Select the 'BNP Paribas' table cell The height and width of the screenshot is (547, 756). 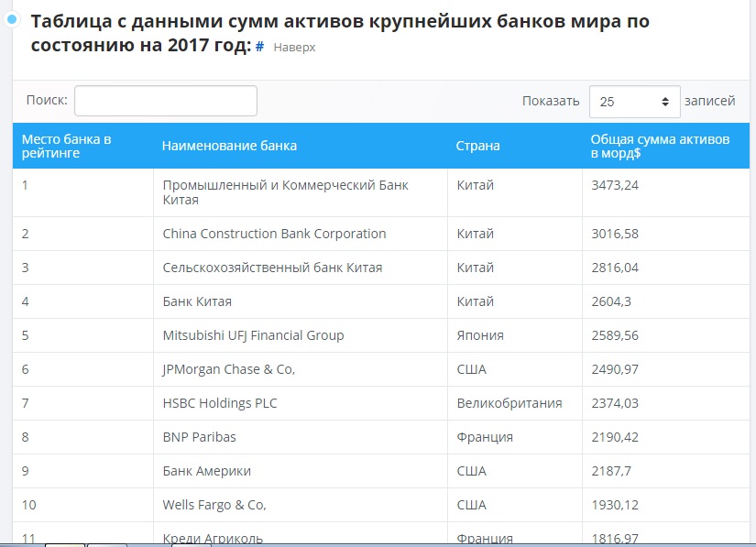199,437
